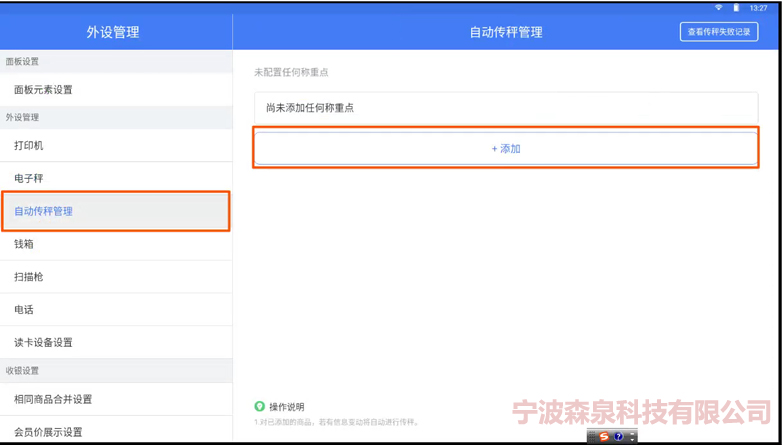Click the battery status icon
The image size is (783, 445).
coord(738,7)
